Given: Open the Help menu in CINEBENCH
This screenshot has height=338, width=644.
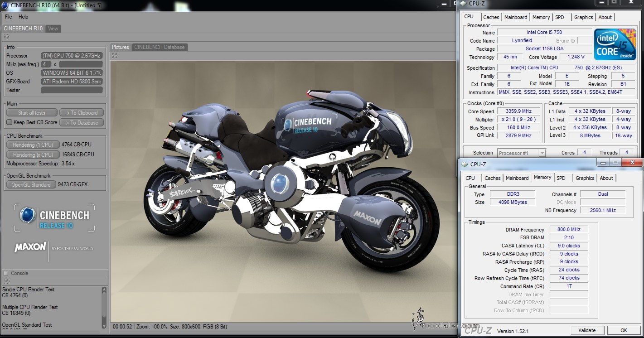Looking at the screenshot, I should (23, 17).
